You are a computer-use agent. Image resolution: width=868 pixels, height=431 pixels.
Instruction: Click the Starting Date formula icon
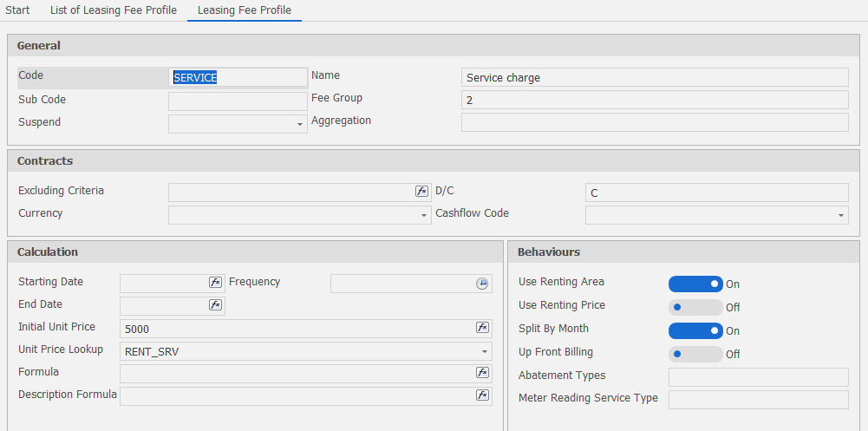215,283
